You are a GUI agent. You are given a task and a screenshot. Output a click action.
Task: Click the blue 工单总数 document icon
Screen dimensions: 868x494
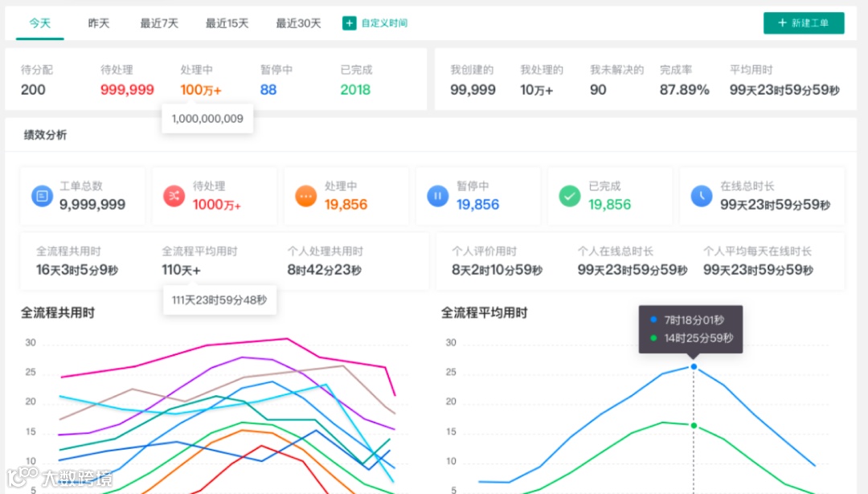point(42,196)
